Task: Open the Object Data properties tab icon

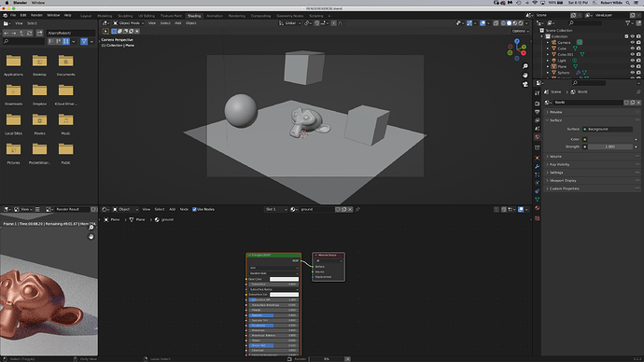Action: 538,200
